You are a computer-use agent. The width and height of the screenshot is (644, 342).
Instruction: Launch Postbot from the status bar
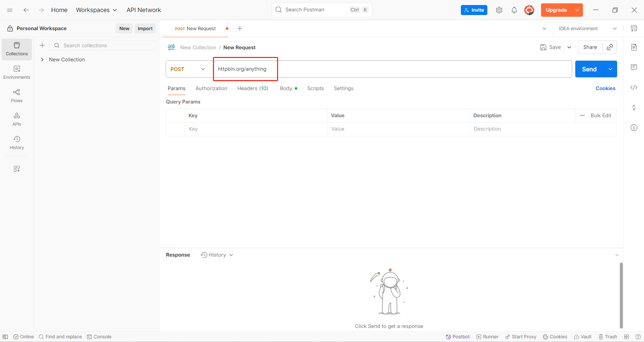click(x=458, y=337)
